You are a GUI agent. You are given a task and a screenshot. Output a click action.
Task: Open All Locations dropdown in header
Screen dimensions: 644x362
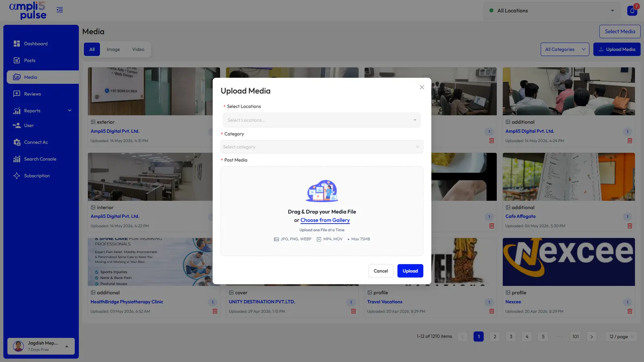(x=552, y=10)
